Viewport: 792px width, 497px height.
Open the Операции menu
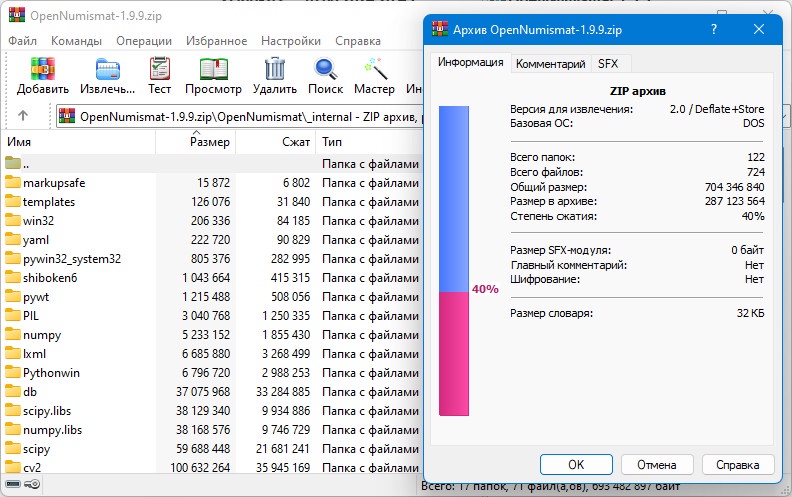[x=144, y=41]
